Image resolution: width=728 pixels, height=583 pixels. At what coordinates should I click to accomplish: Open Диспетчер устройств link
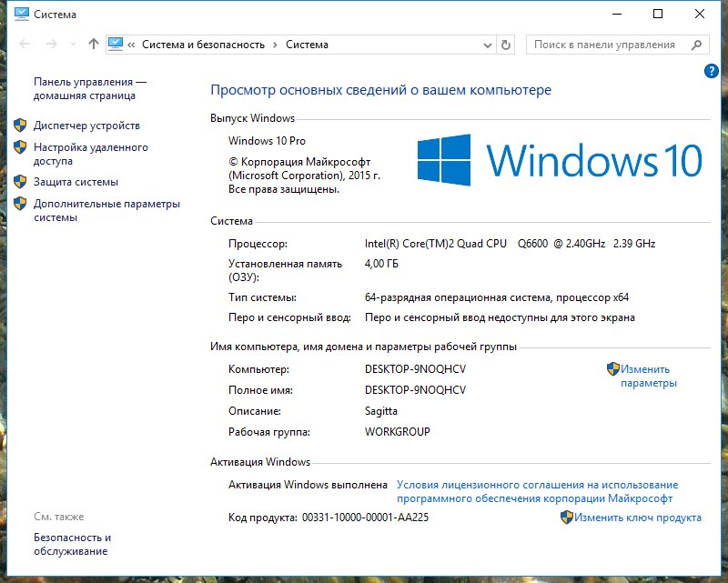pyautogui.click(x=86, y=126)
